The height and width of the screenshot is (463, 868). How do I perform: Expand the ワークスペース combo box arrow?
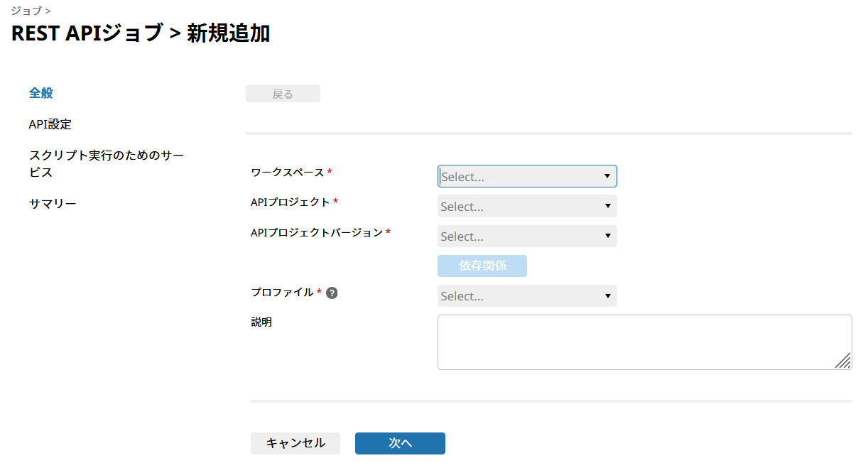[608, 176]
